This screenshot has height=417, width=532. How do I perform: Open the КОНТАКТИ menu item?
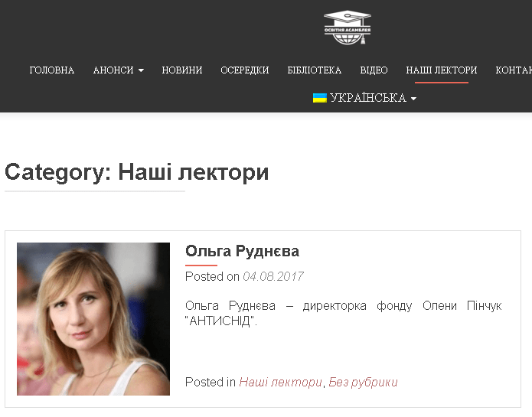coord(514,70)
